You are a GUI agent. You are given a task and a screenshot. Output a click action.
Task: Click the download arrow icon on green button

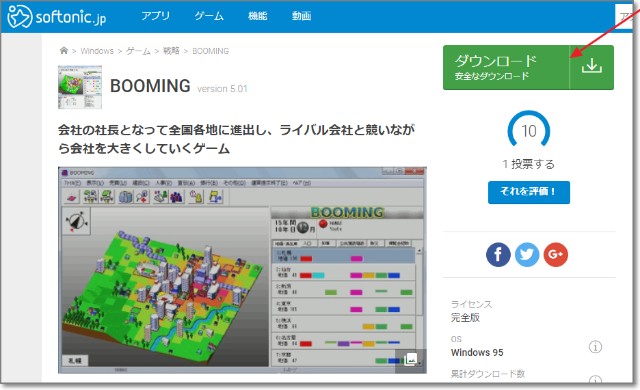point(592,66)
